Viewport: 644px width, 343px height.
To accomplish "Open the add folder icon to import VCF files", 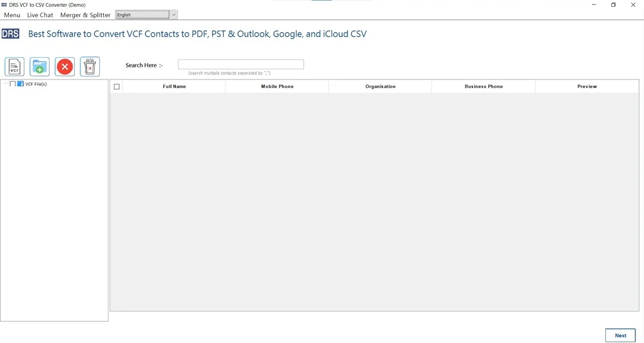I will point(39,66).
